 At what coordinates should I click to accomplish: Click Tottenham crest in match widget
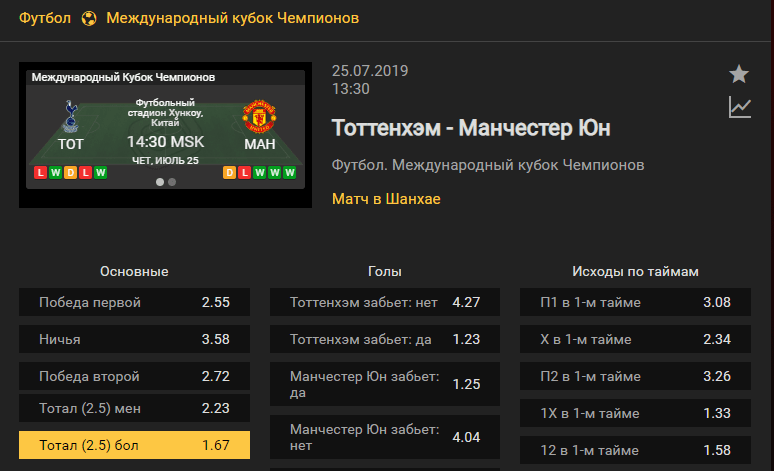[71, 117]
